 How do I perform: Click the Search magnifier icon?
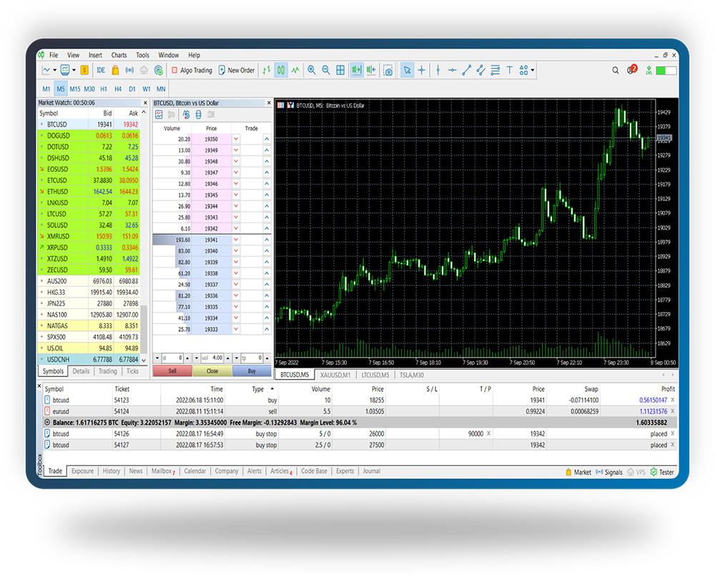(x=616, y=70)
